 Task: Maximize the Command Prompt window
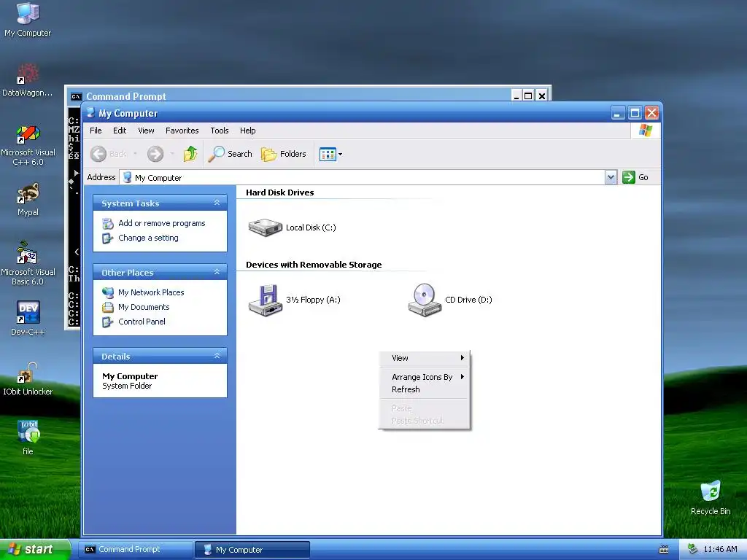pos(528,96)
